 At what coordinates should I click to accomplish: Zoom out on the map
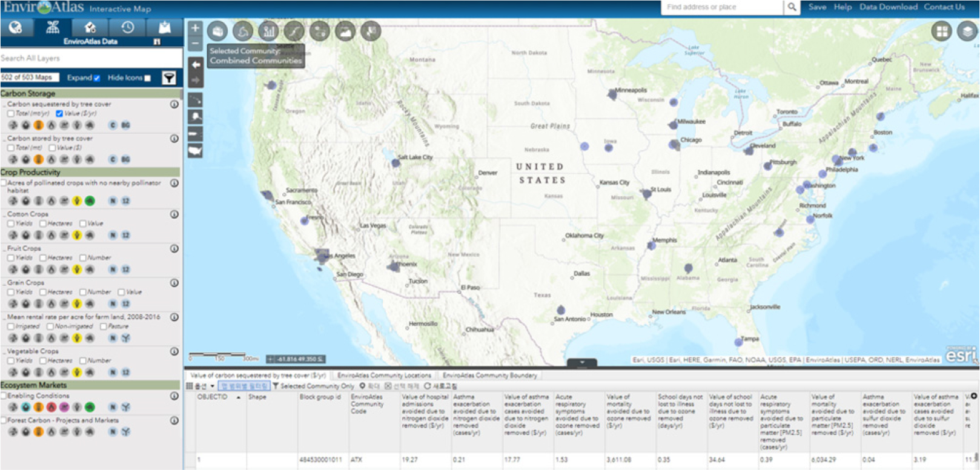point(195,44)
